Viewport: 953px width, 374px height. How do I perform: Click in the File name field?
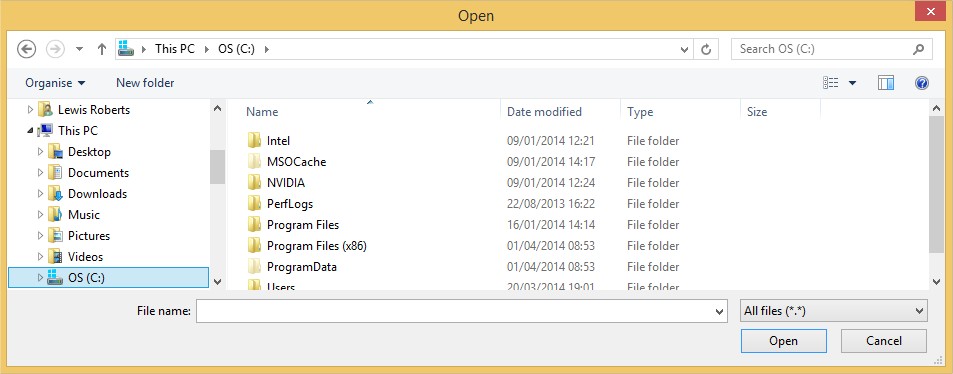tap(455, 311)
